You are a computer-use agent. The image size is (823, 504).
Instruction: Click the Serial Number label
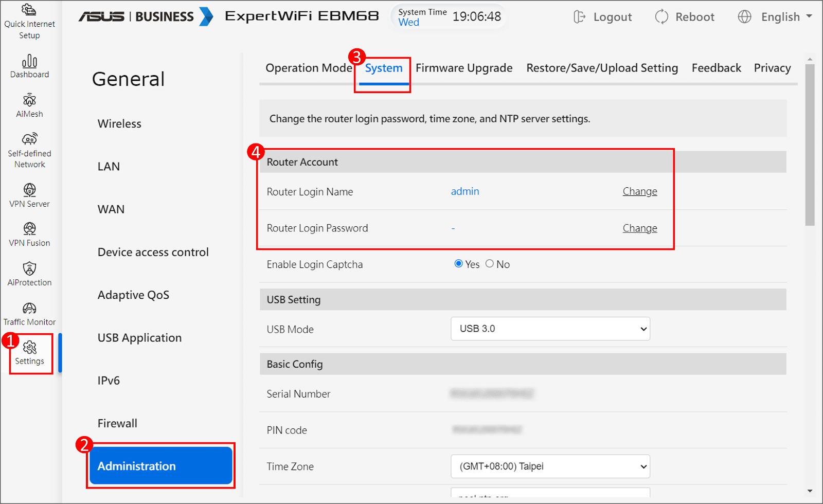pyautogui.click(x=298, y=394)
